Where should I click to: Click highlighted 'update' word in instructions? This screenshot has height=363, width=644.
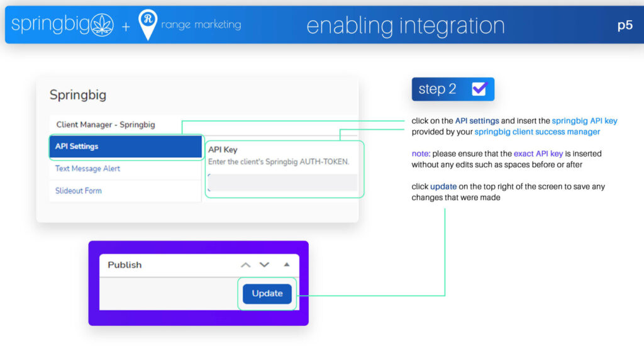point(443,186)
